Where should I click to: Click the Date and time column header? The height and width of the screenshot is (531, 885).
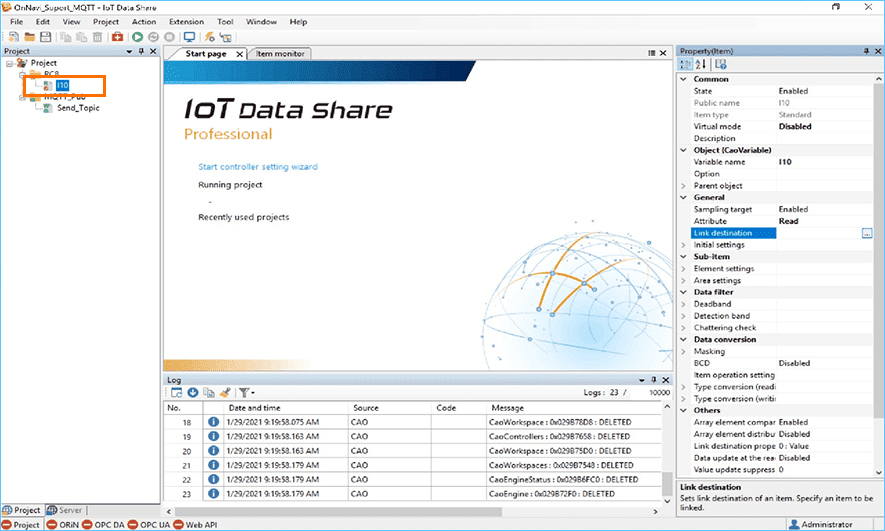pyautogui.click(x=285, y=407)
